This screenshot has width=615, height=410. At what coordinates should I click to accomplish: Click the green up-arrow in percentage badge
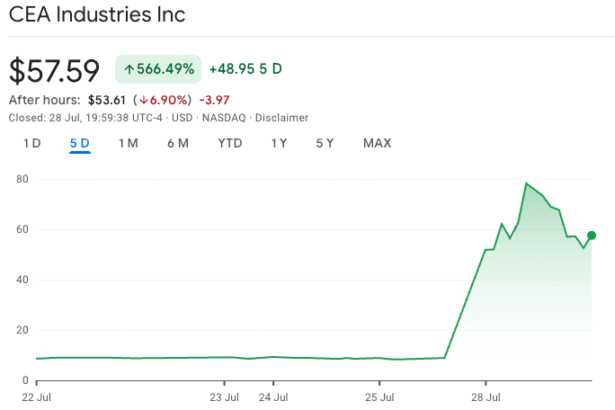[128, 69]
